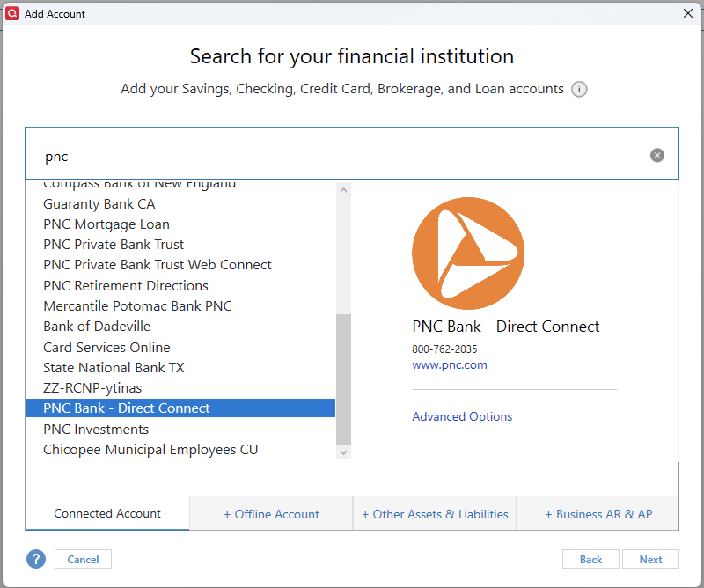Clear the pnc search text
The image size is (704, 588).
point(657,156)
